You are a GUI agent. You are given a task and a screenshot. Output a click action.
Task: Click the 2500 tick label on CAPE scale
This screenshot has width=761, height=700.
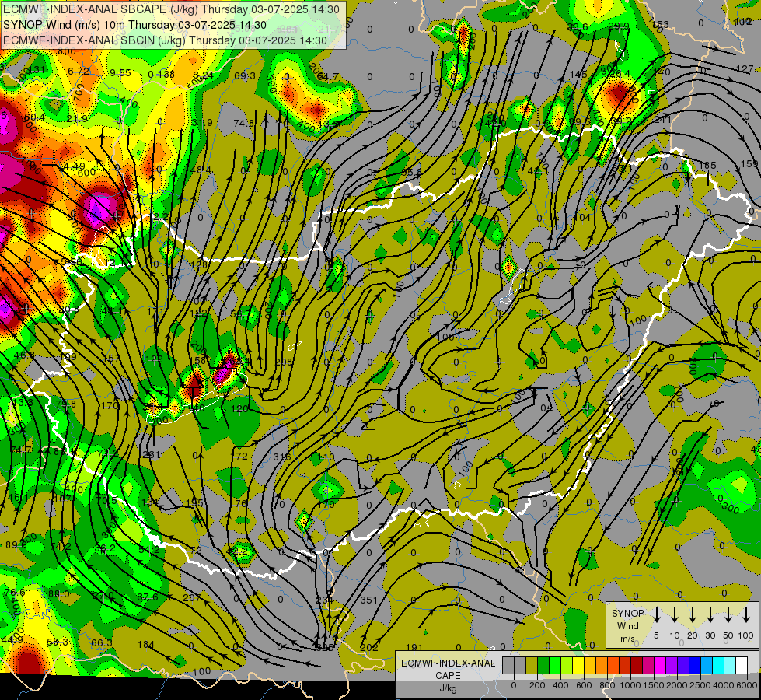701,685
